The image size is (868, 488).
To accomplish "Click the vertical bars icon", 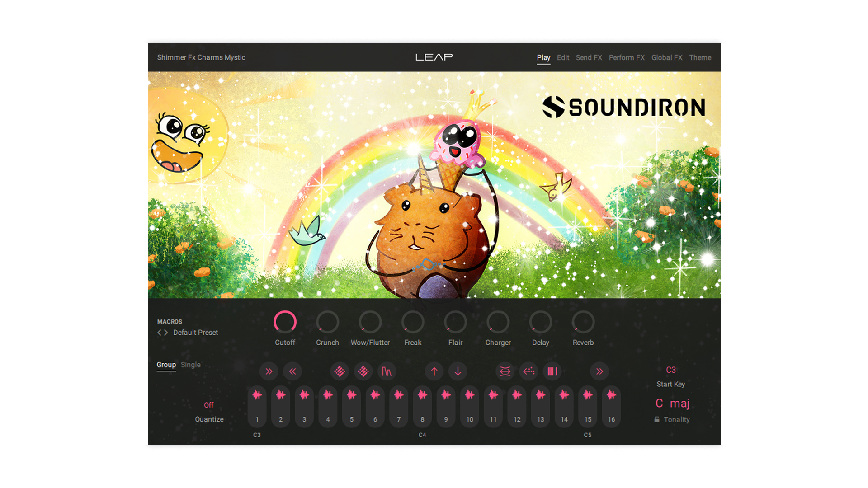I will (552, 371).
